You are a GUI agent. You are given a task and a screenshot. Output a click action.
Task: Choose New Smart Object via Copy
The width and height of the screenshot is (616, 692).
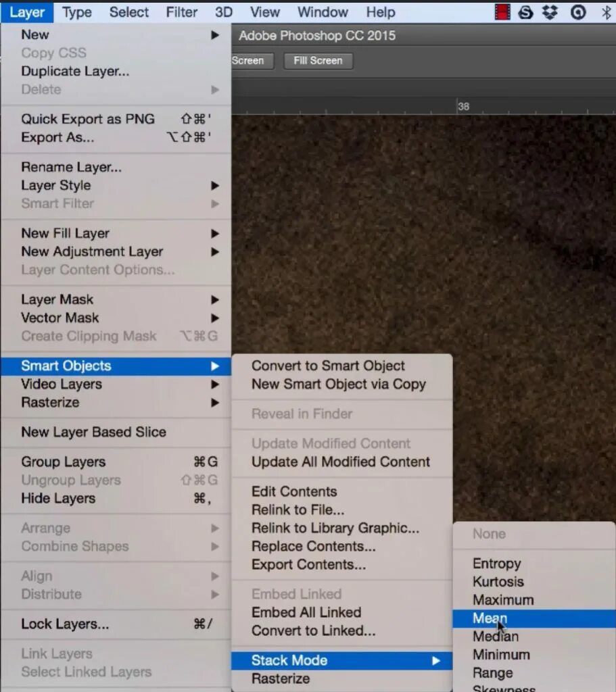pos(341,385)
